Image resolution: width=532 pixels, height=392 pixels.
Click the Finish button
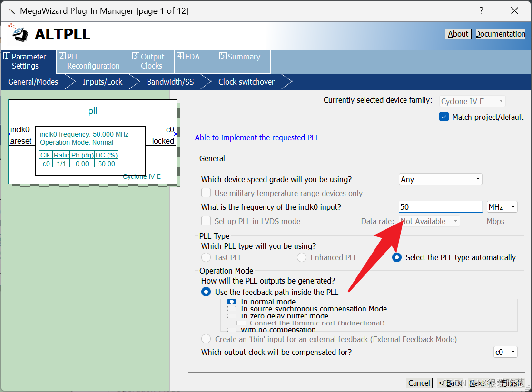pyautogui.click(x=512, y=383)
